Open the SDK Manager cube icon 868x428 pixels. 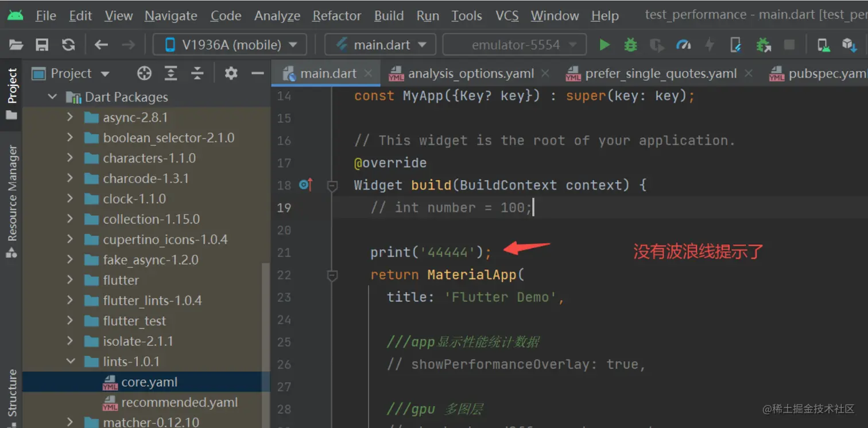849,45
